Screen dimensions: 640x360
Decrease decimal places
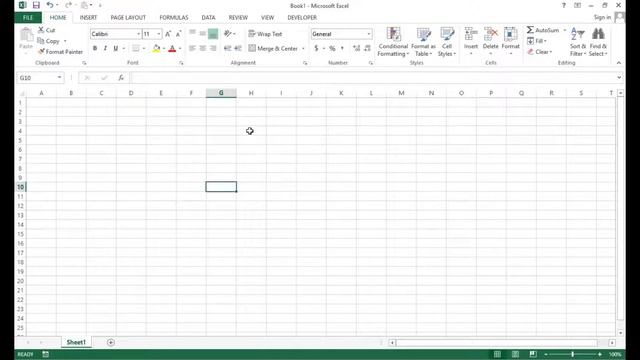click(367, 49)
